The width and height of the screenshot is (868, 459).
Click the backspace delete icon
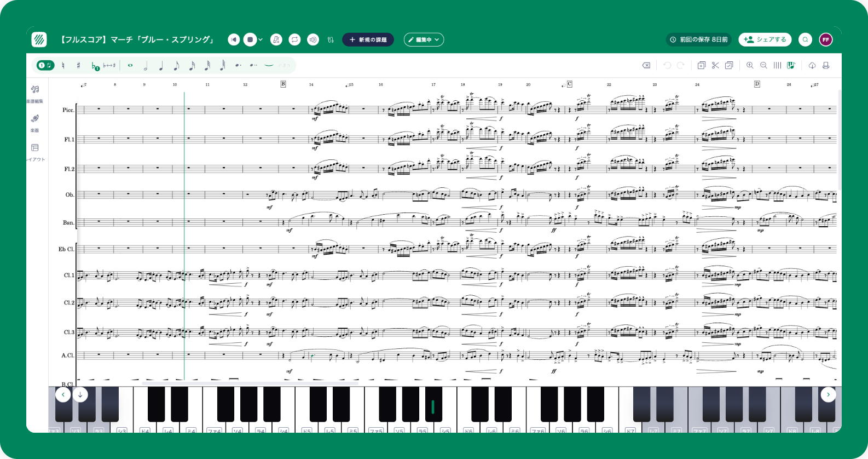(x=646, y=65)
